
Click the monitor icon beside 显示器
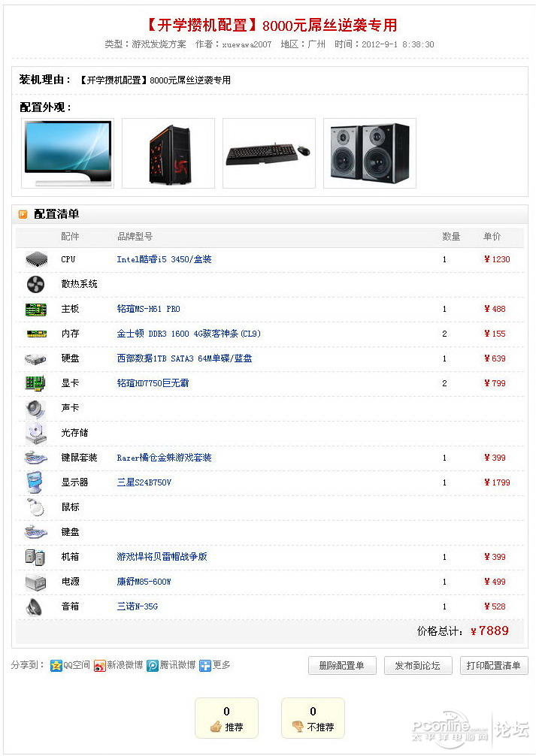35,482
